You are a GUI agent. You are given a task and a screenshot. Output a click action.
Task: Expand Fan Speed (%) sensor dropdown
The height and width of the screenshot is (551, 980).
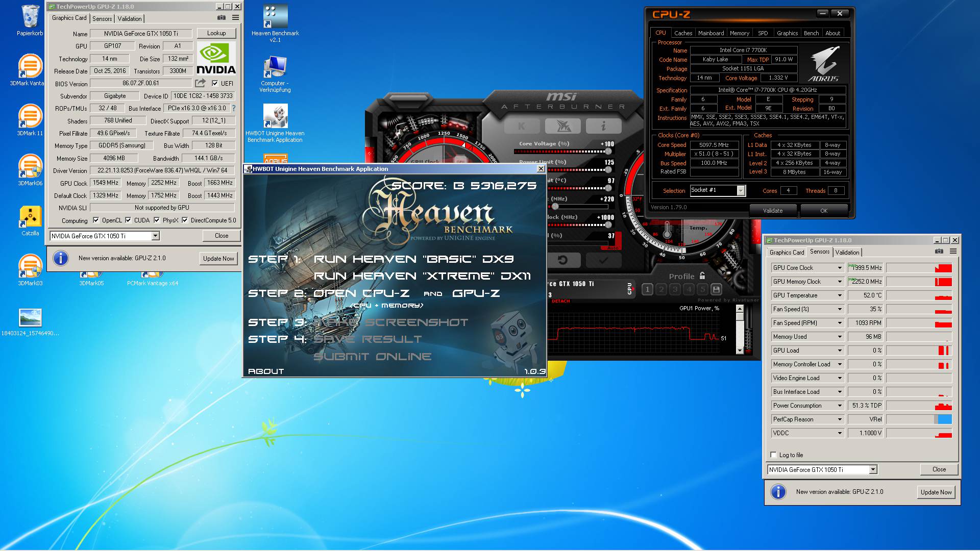click(840, 309)
